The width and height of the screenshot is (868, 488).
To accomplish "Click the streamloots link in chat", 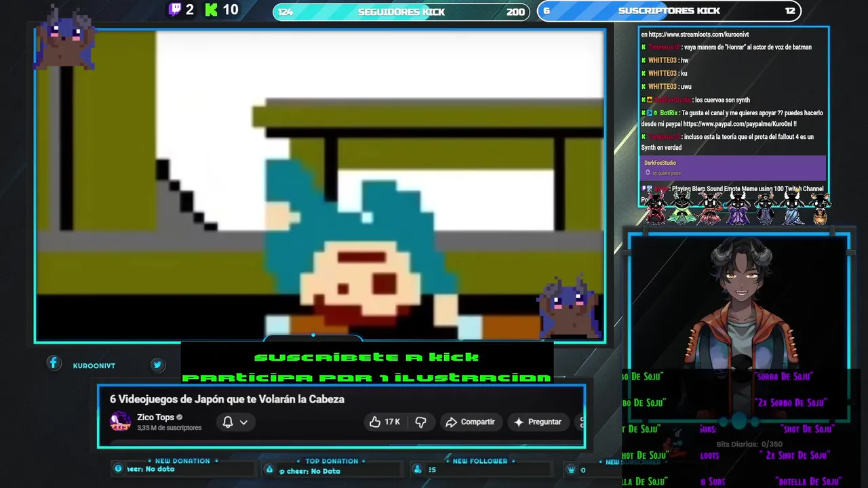I will click(x=698, y=35).
